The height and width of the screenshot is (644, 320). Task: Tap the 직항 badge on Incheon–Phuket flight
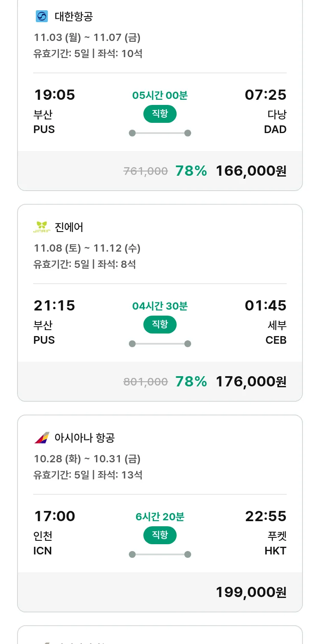pyautogui.click(x=160, y=535)
